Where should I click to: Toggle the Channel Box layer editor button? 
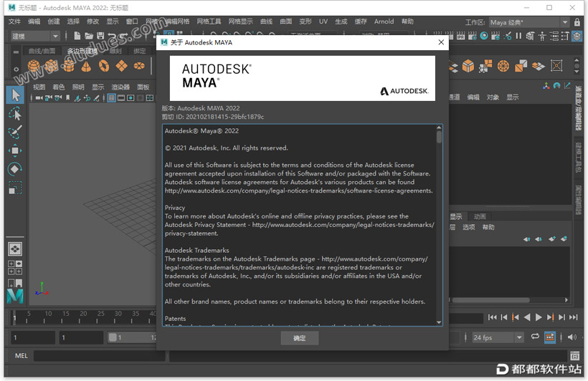577,36
